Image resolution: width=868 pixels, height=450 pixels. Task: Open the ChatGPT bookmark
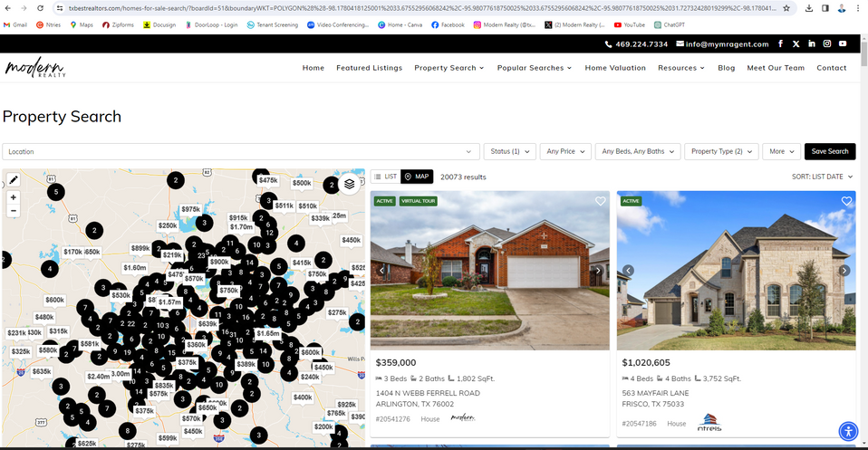[670, 25]
